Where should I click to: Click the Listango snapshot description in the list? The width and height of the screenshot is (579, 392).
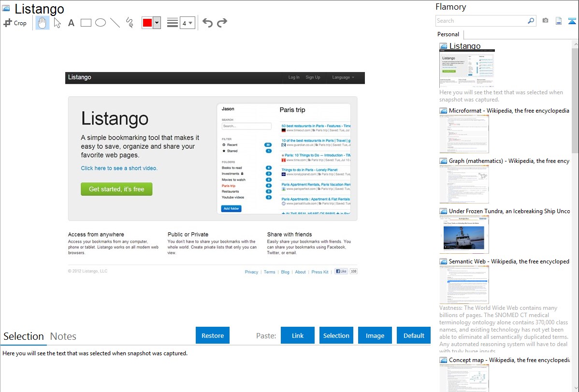point(501,96)
